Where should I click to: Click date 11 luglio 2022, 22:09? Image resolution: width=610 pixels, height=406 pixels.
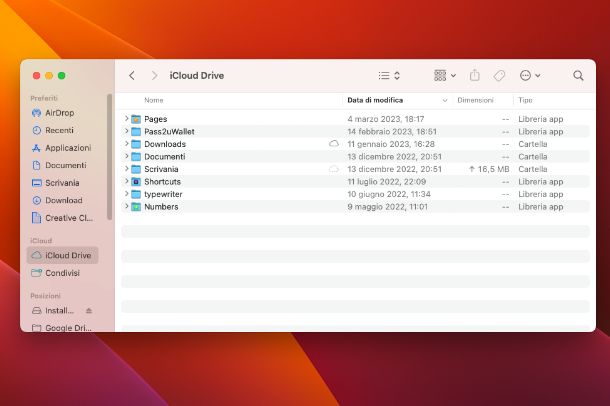[x=386, y=182]
